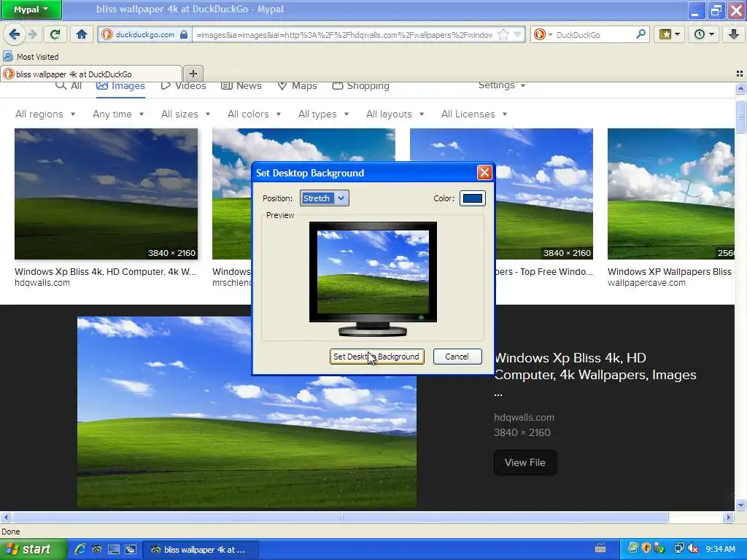
Task: Switch to the All search results tab
Action: point(69,86)
